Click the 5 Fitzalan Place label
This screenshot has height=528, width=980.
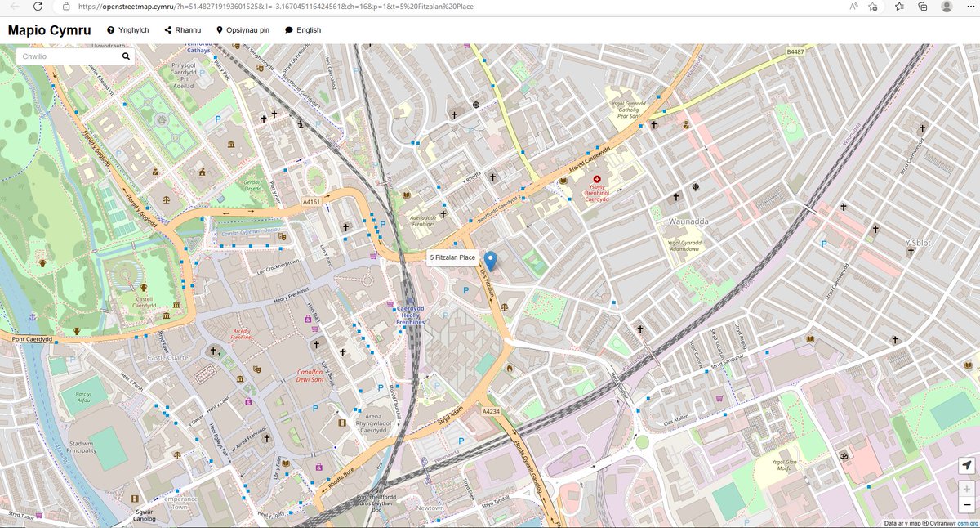[x=452, y=258]
